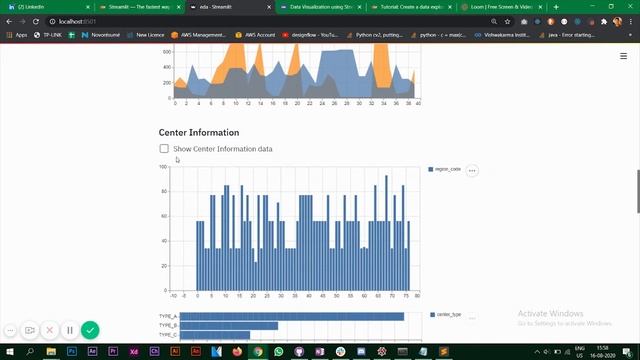Open File Explorer from taskbar

pyautogui.click(x=51, y=351)
